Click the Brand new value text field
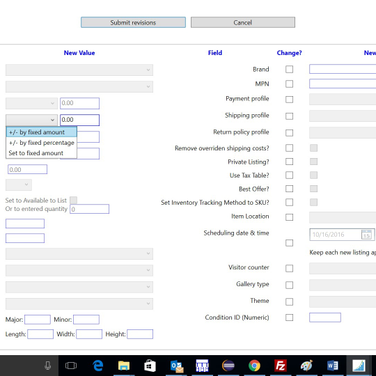The width and height of the screenshot is (376, 376). pos(343,69)
